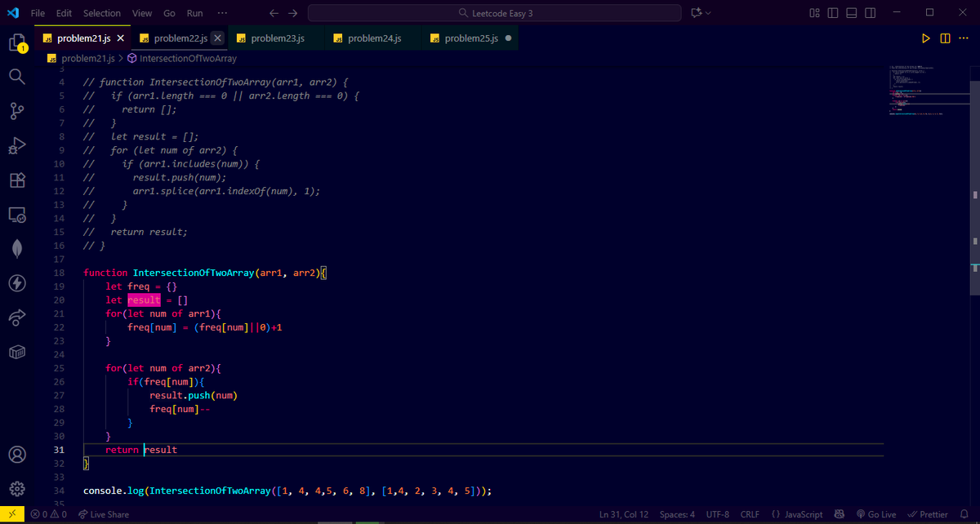
Task: Switch to the problem25.js tab
Action: tap(471, 38)
